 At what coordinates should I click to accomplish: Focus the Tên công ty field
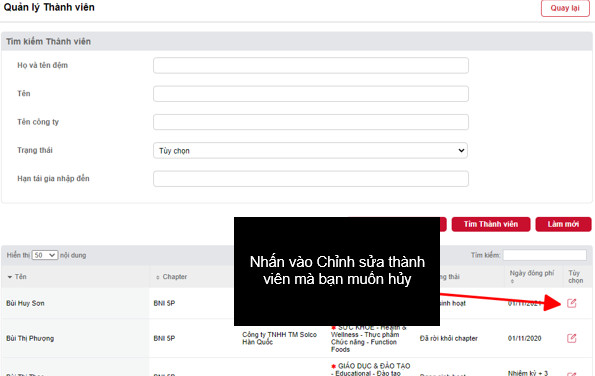pyautogui.click(x=311, y=122)
